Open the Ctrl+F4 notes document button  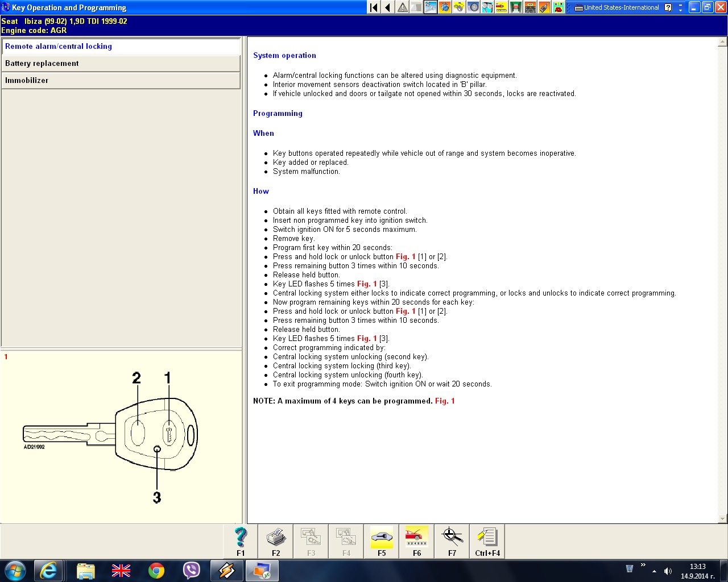[487, 541]
